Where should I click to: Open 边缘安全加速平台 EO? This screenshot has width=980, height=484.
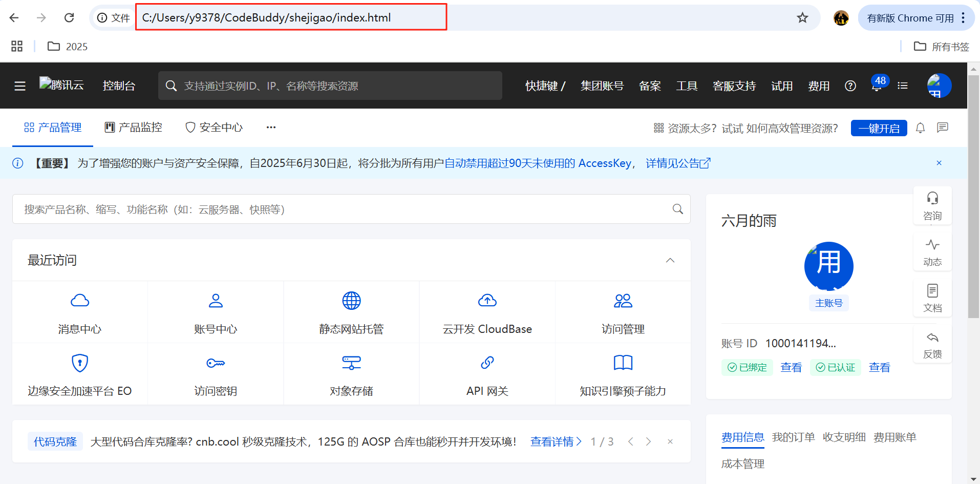[80, 374]
